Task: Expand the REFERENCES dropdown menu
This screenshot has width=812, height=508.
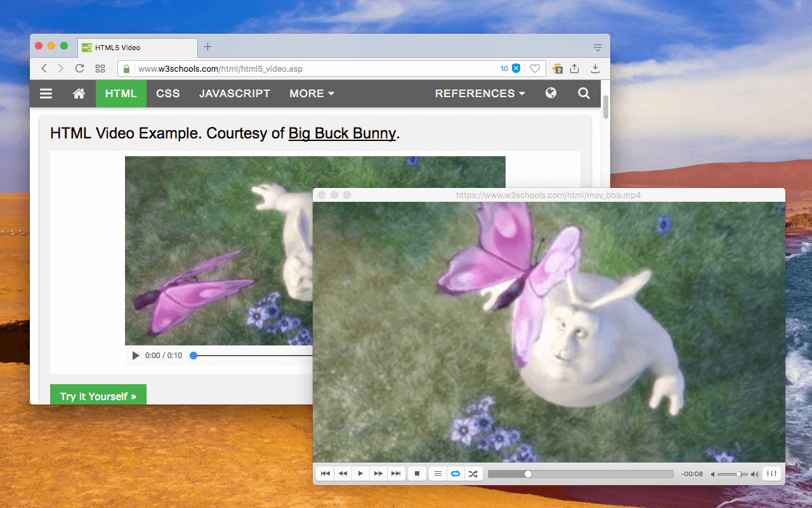Action: point(480,93)
